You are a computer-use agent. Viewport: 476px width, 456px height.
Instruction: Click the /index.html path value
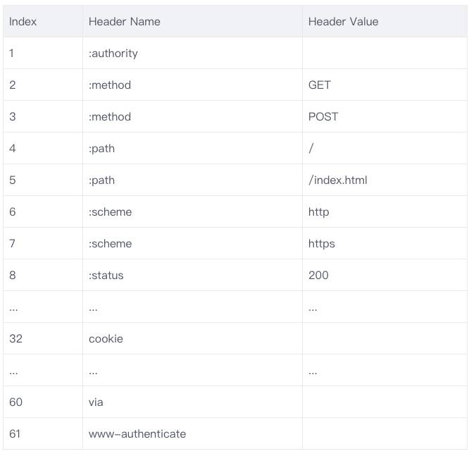[337, 180]
